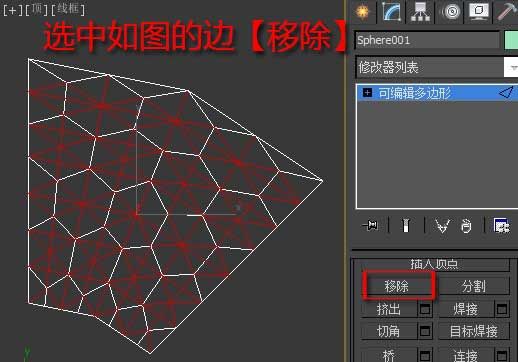Open the Hierarchy panel icon
Image resolution: width=518 pixels, height=362 pixels.
pyautogui.click(x=420, y=12)
